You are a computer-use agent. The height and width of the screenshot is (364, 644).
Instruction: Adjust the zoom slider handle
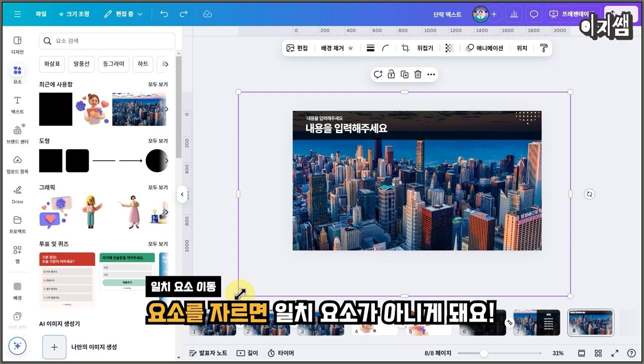click(483, 353)
